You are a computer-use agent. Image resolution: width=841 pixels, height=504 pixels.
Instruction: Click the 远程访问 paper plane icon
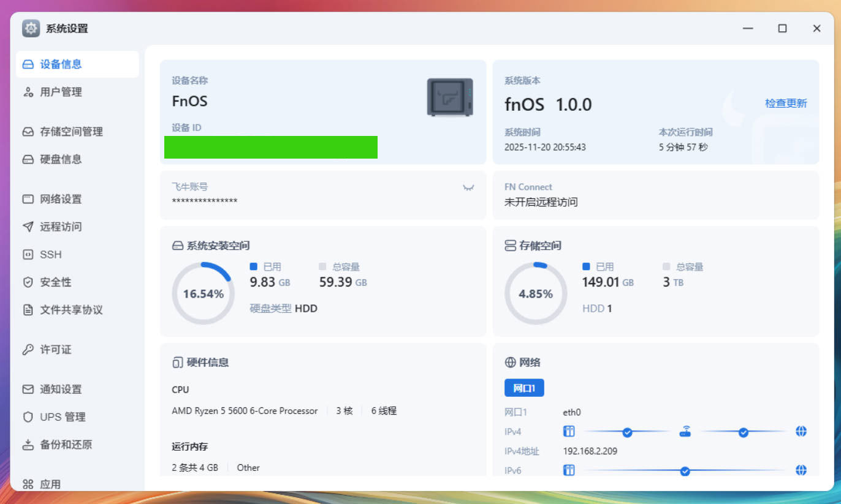coord(28,227)
